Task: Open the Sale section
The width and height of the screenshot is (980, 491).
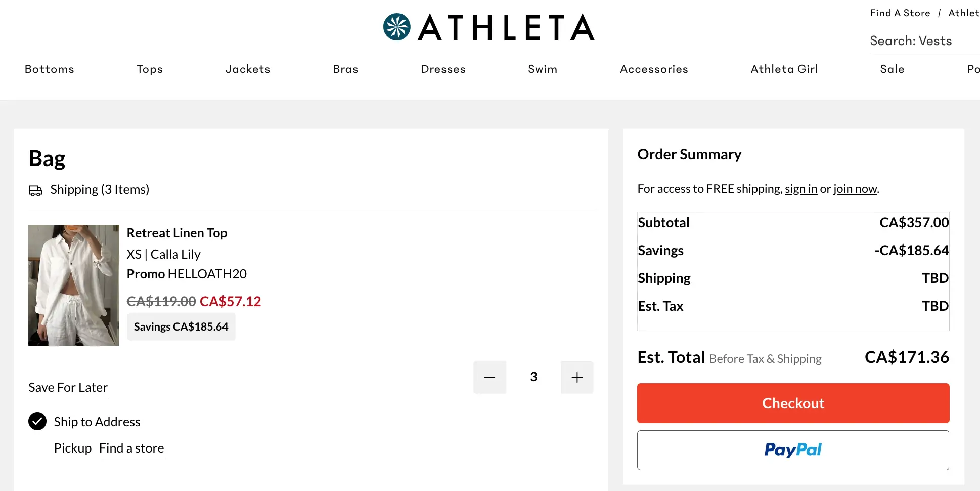Action: [892, 69]
